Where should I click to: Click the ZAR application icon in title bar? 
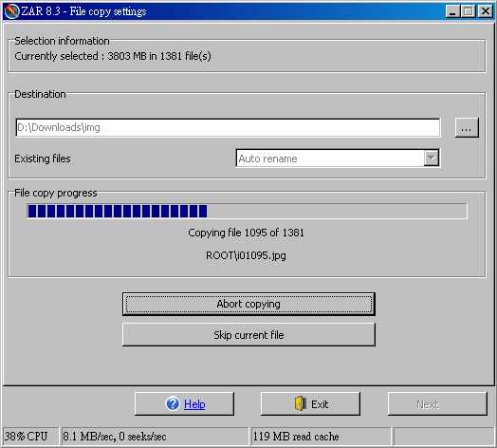pyautogui.click(x=11, y=11)
